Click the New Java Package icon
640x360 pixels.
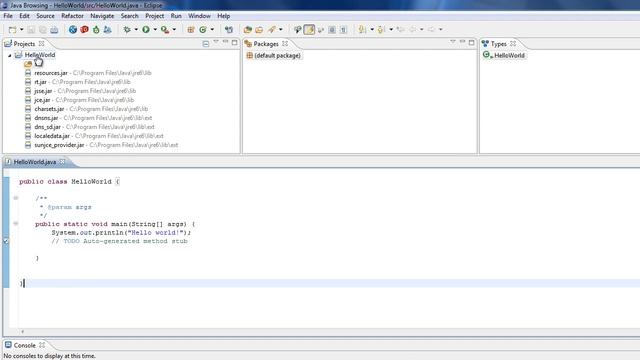point(191,29)
